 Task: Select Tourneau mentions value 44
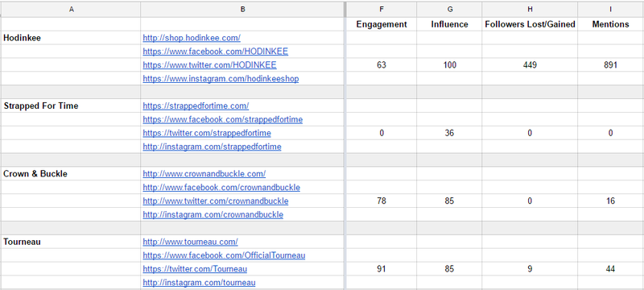(610, 269)
